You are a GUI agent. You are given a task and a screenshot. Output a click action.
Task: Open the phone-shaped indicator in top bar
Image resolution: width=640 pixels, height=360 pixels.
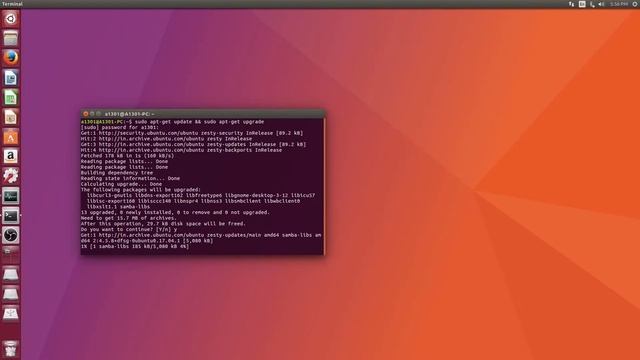click(592, 4)
